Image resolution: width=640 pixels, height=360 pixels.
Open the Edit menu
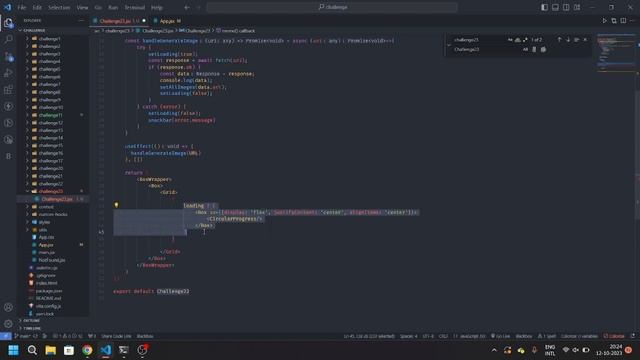pyautogui.click(x=37, y=7)
